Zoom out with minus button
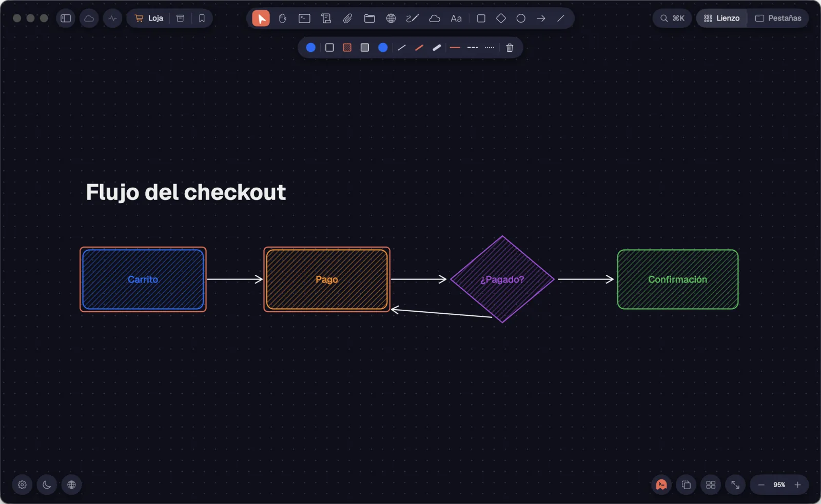This screenshot has height=504, width=821. click(761, 485)
